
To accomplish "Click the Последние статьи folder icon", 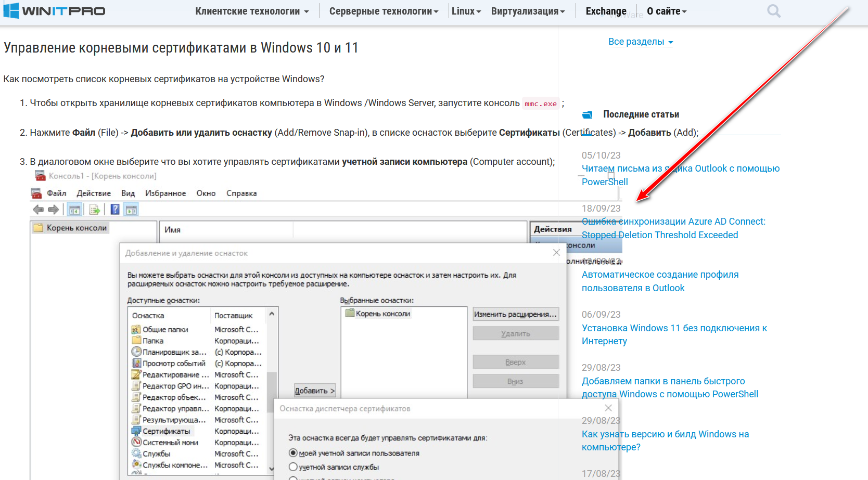I will (588, 114).
